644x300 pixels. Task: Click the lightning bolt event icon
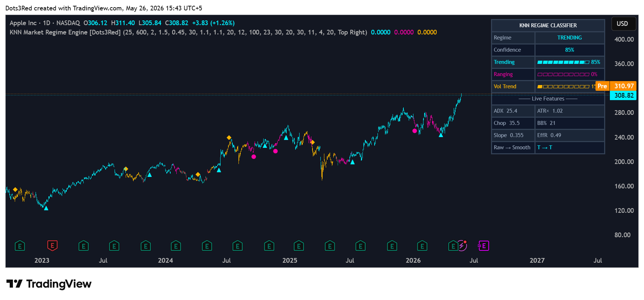[463, 246]
